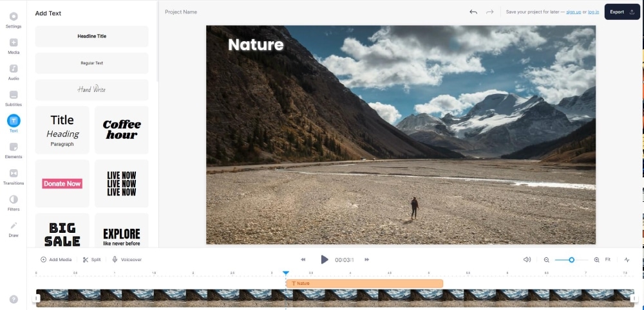Screen dimensions: 644x310
Task: Select the Nature text on canvas
Action: coord(256,44)
